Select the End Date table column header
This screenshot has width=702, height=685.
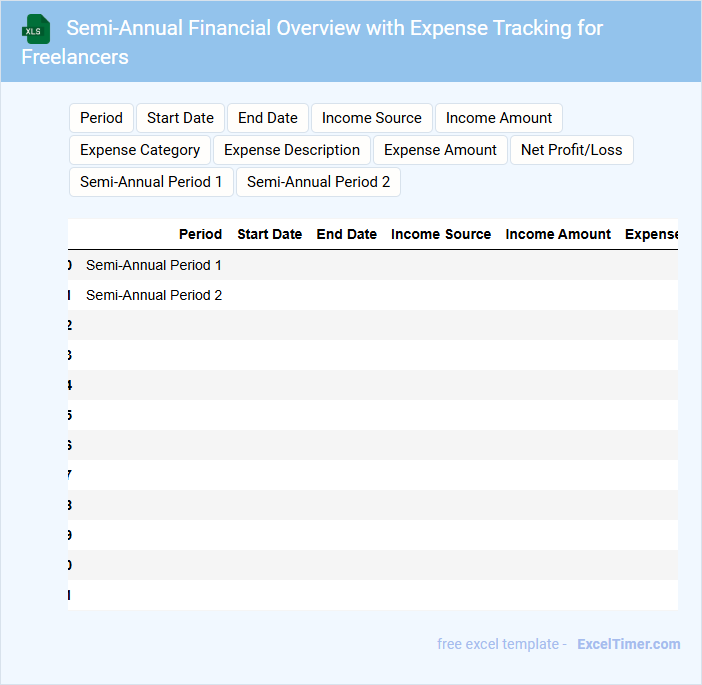pyautogui.click(x=346, y=234)
